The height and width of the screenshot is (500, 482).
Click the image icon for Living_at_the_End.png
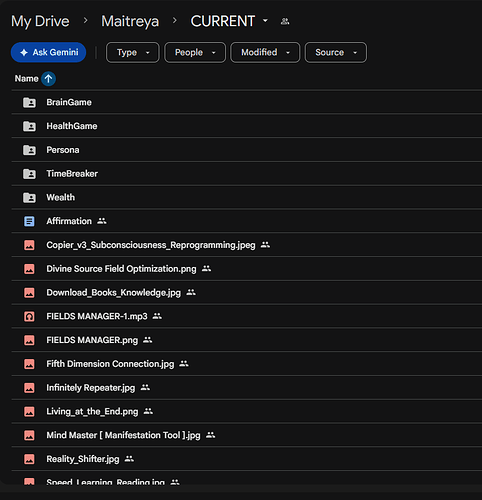coord(29,411)
